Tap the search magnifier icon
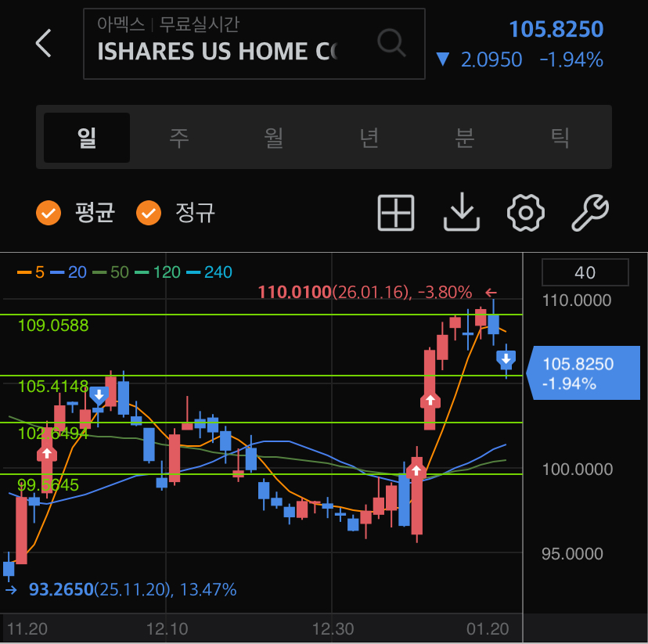648x644 pixels. click(x=391, y=42)
